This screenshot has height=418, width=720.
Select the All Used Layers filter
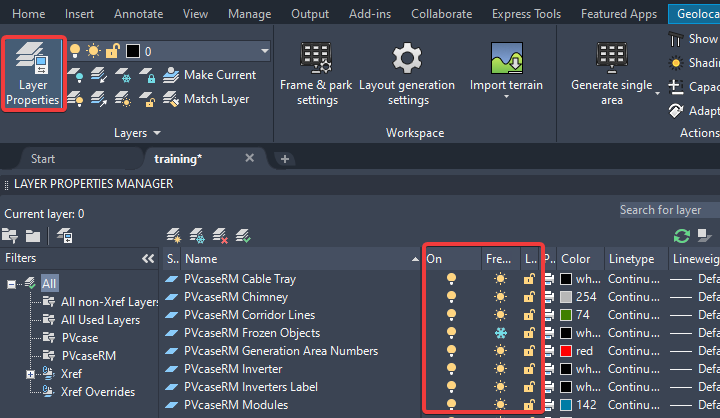tap(101, 320)
